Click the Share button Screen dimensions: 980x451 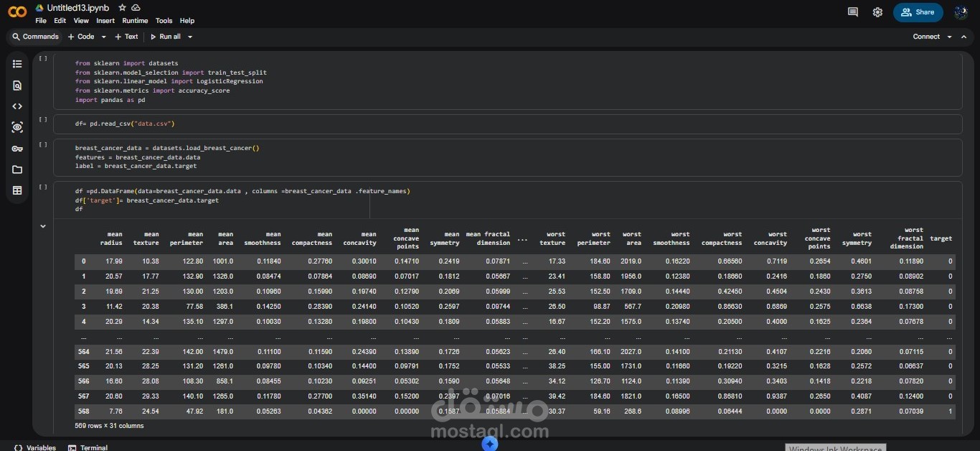(x=918, y=12)
